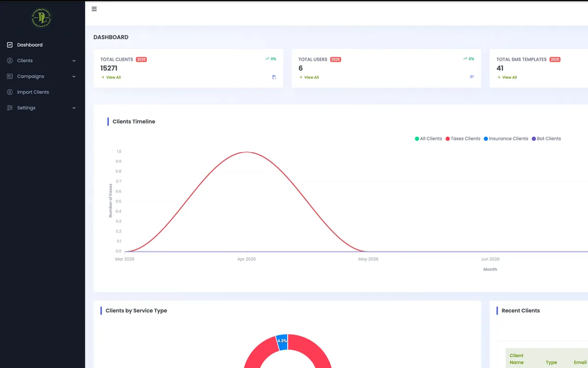Click the 2025 badge beside Total Users
The height and width of the screenshot is (368, 588).
coord(335,59)
